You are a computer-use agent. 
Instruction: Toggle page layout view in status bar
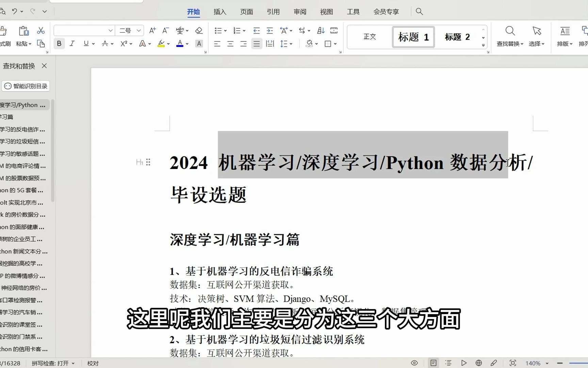[433, 363]
